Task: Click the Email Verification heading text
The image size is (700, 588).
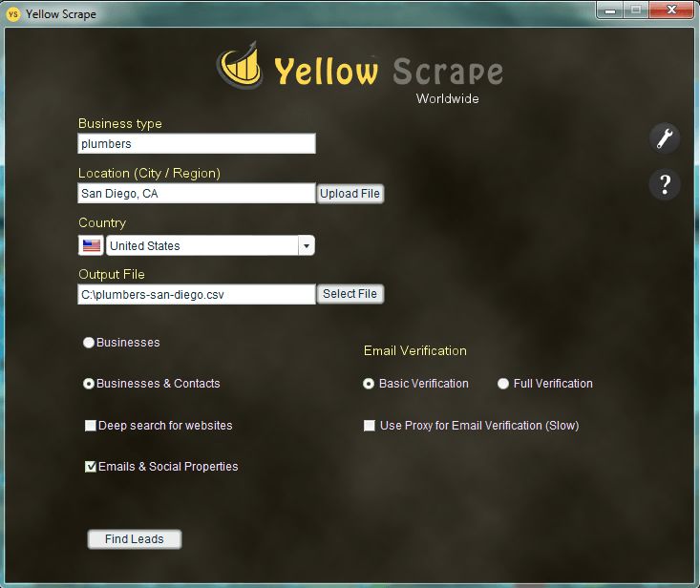Action: tap(415, 350)
